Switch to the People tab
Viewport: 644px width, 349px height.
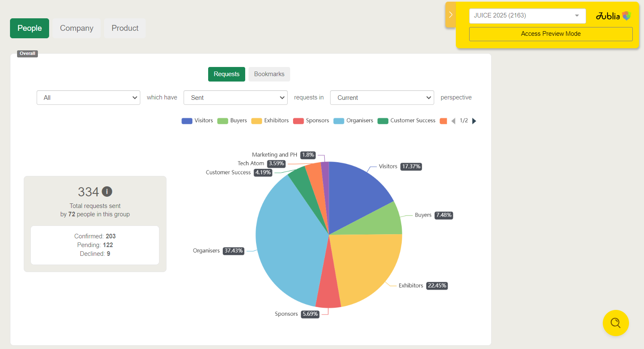pyautogui.click(x=30, y=28)
